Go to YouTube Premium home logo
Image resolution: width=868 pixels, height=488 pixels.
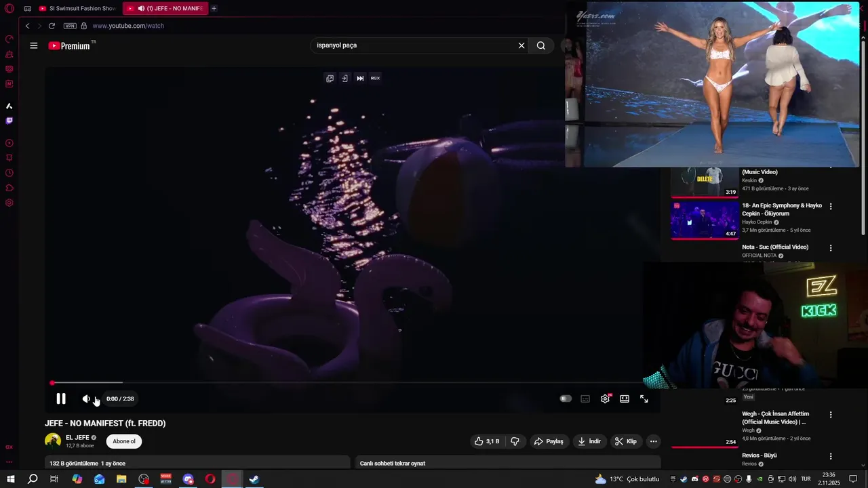69,45
